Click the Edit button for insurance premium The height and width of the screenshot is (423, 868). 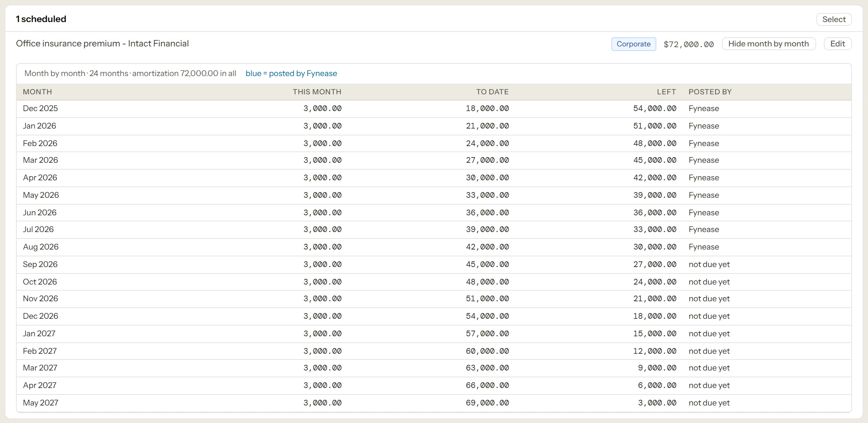coord(838,44)
